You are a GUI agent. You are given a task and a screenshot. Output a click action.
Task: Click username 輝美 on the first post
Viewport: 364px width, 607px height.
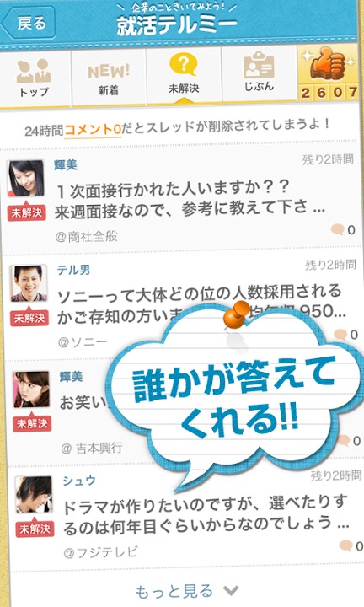66,165
